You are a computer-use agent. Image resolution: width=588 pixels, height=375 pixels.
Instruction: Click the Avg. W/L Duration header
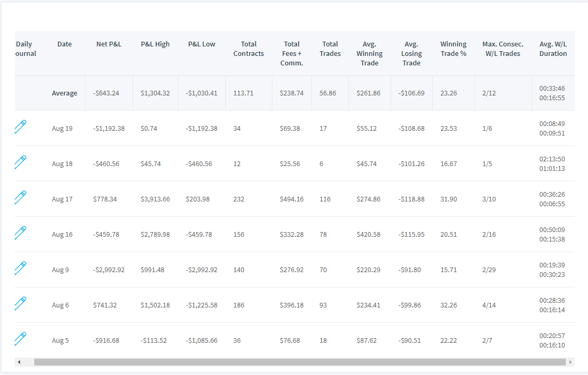pyautogui.click(x=553, y=49)
